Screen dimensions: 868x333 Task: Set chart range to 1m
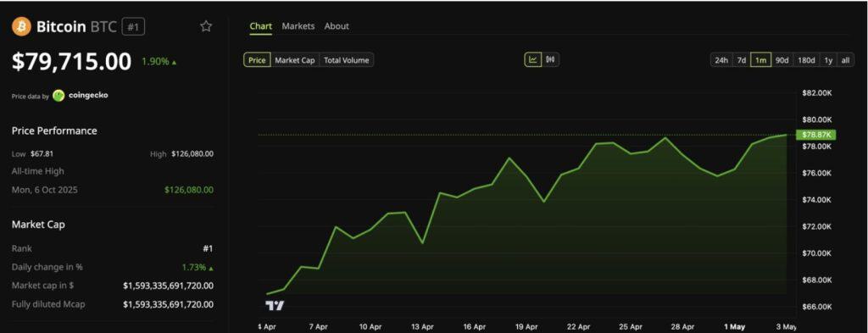[x=761, y=60]
